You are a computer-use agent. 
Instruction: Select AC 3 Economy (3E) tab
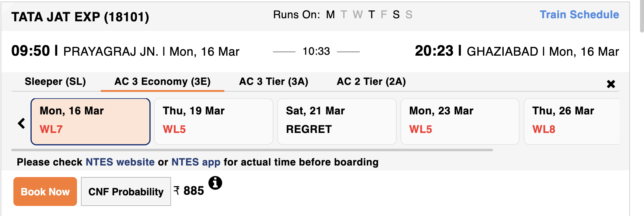click(x=162, y=82)
